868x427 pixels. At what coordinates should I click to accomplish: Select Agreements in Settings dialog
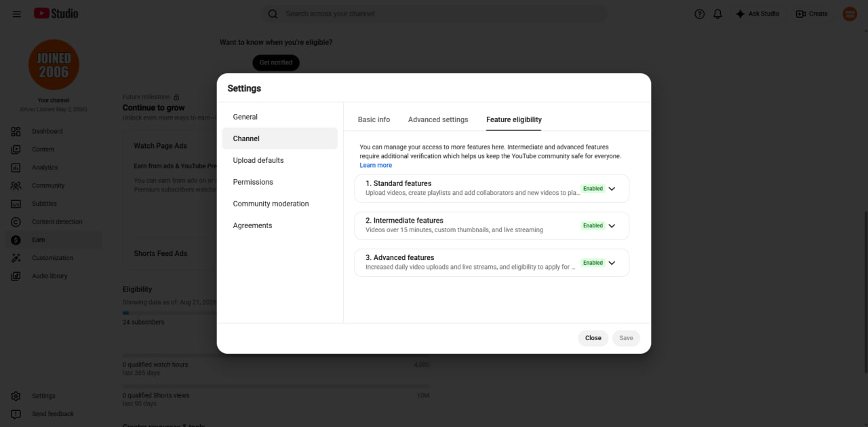pyautogui.click(x=279, y=225)
